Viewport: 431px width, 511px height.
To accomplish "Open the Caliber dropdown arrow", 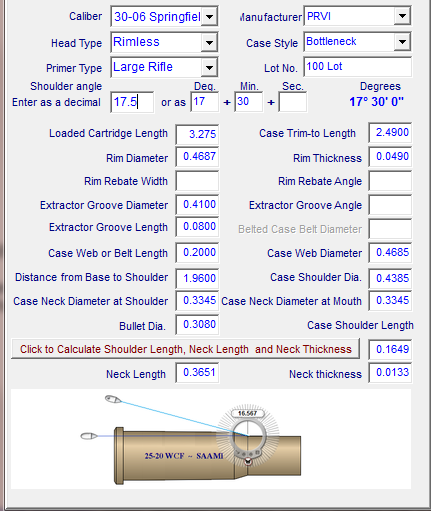I will click(x=210, y=16).
